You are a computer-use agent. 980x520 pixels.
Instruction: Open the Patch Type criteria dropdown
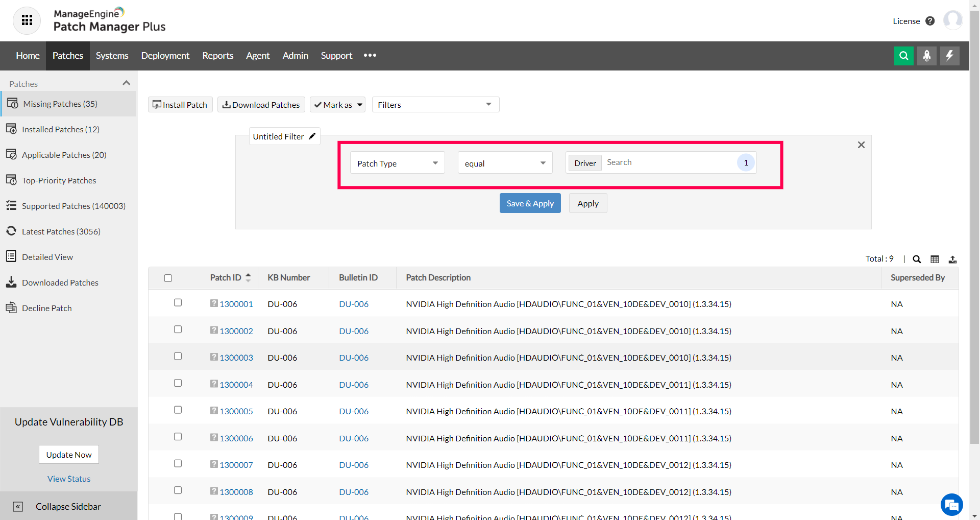click(x=397, y=162)
